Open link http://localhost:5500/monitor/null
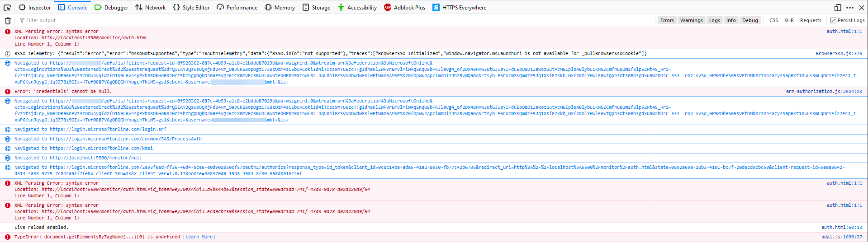This screenshot has height=242, width=868. pos(96,158)
